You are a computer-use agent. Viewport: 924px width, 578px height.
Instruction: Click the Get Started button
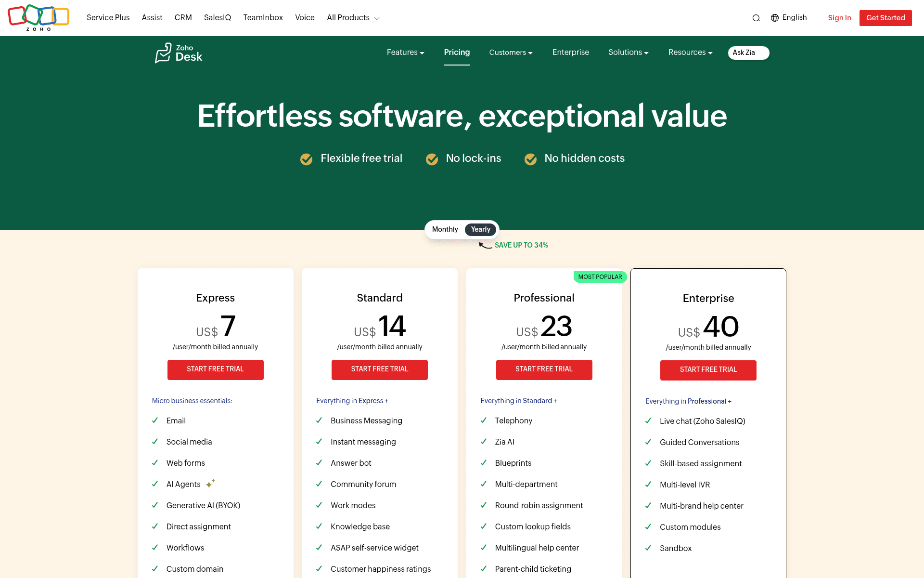coord(885,18)
